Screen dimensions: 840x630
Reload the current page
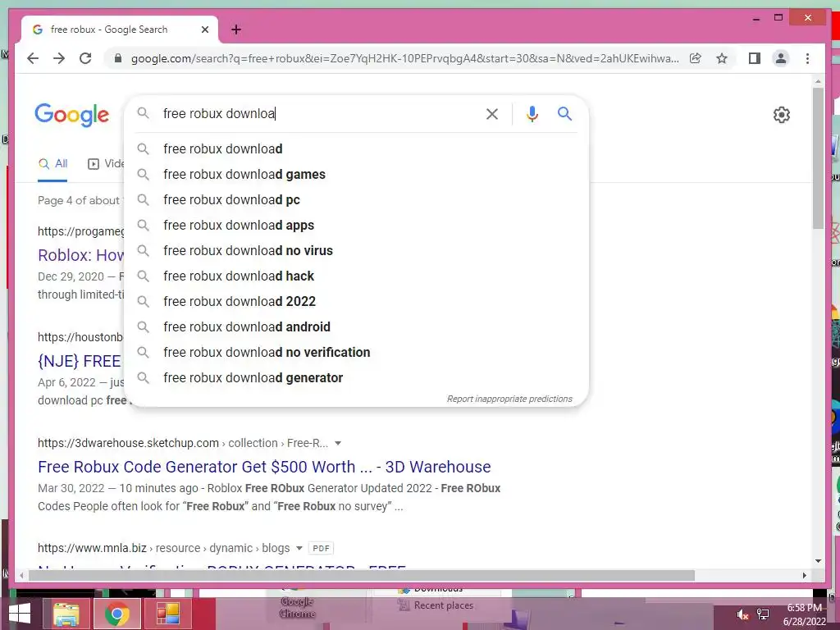coord(85,58)
